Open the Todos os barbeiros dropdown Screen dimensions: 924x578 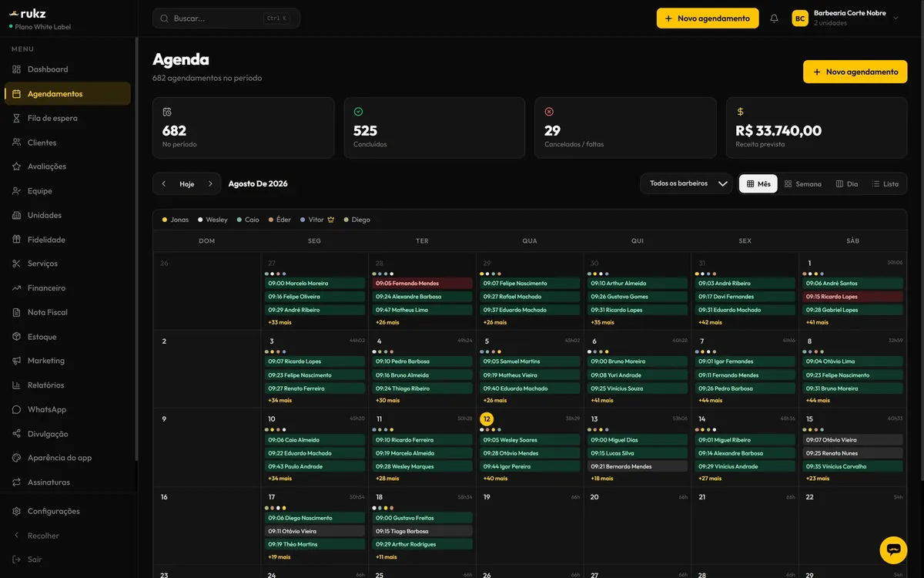(686, 183)
